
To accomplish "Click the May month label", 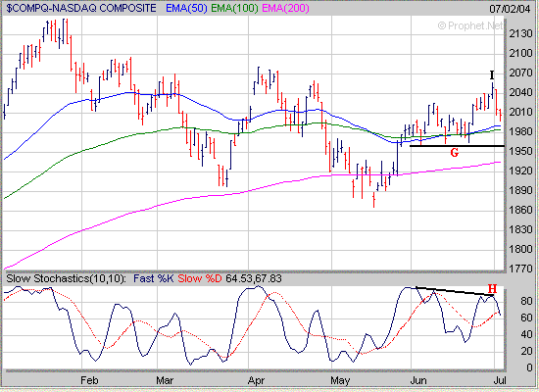I will pyautogui.click(x=340, y=381).
